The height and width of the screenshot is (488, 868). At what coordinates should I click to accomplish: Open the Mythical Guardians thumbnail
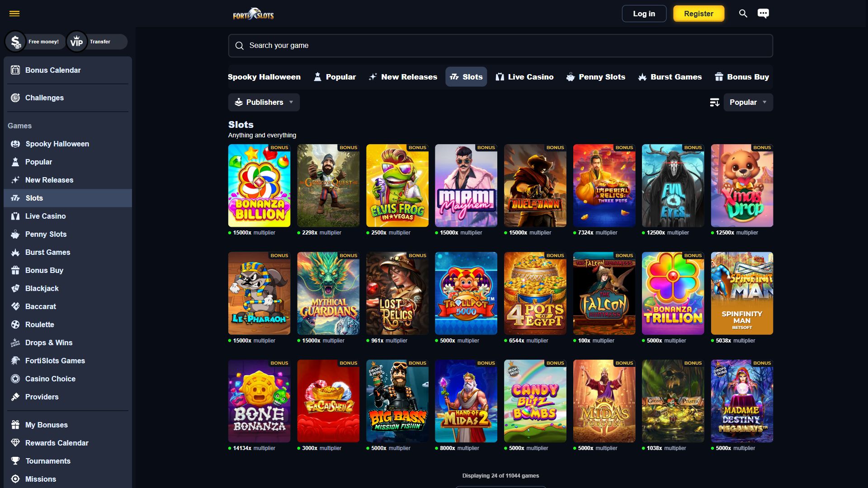[x=328, y=294]
